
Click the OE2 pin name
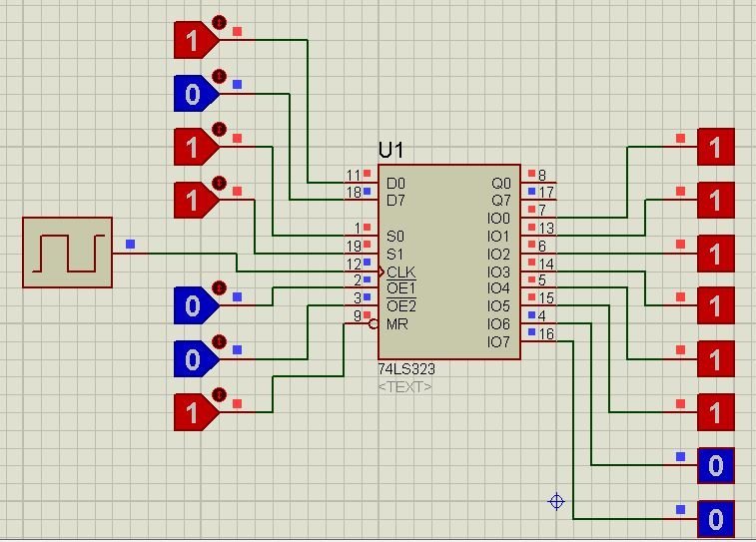tap(401, 305)
